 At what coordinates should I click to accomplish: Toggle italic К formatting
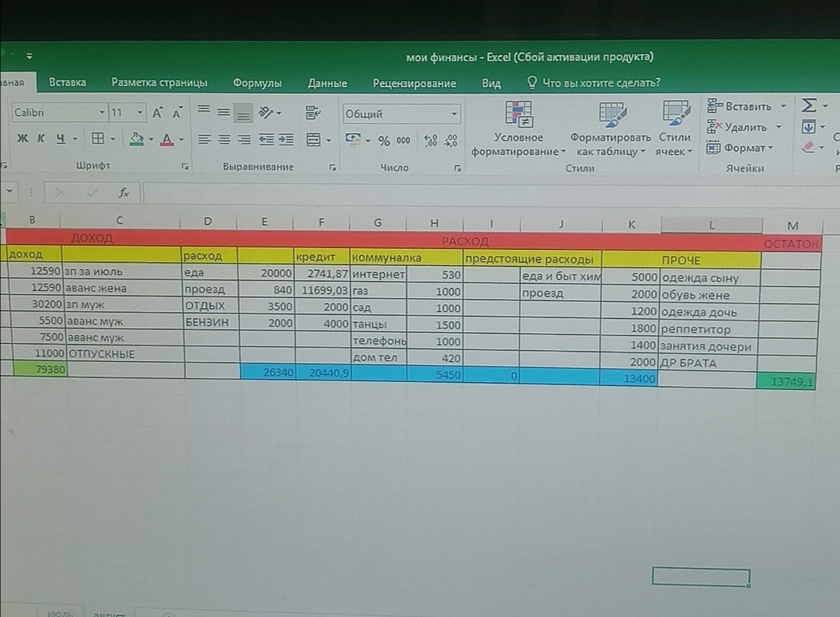41,138
